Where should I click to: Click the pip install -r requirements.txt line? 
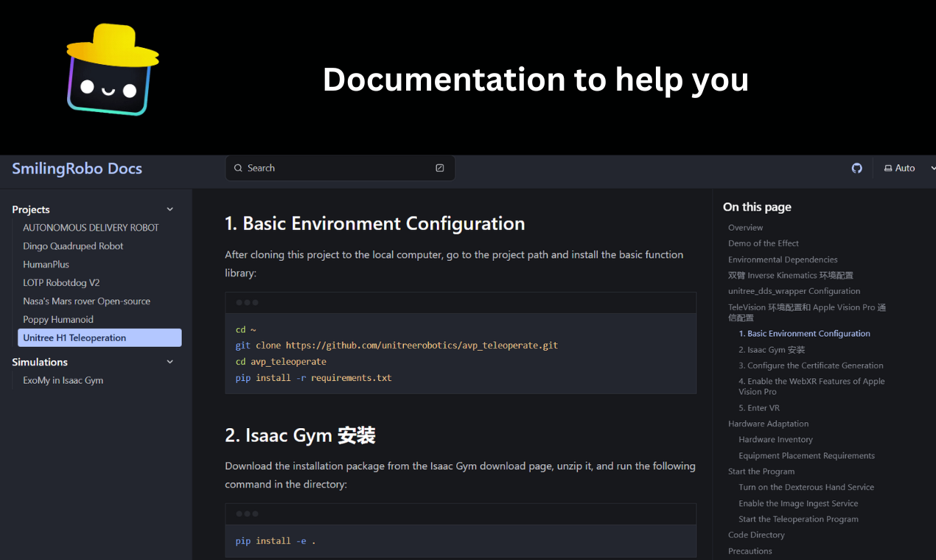(x=314, y=378)
